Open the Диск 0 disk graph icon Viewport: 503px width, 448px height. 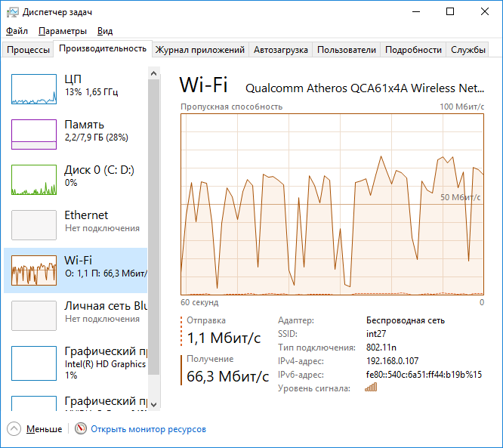33,180
